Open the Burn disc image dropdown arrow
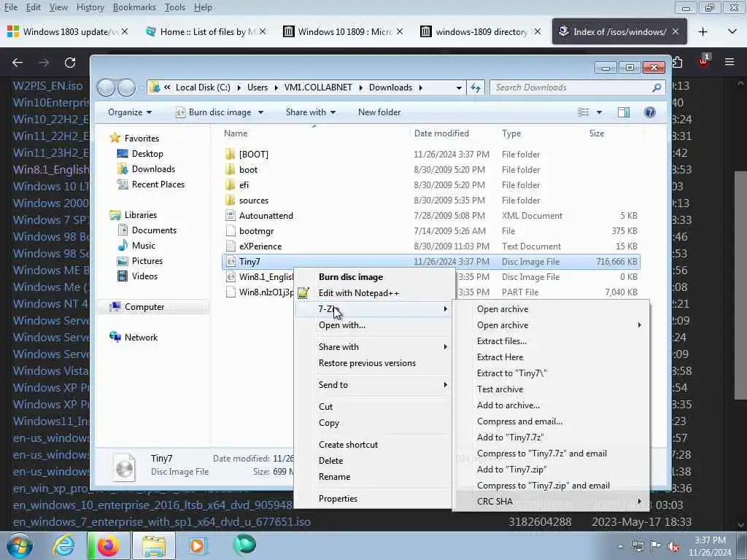747x560 pixels. [260, 113]
